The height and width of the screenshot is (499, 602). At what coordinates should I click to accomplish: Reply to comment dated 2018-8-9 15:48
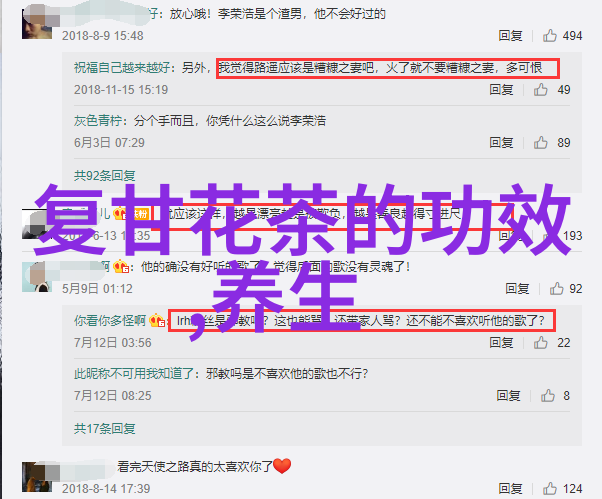(x=510, y=36)
